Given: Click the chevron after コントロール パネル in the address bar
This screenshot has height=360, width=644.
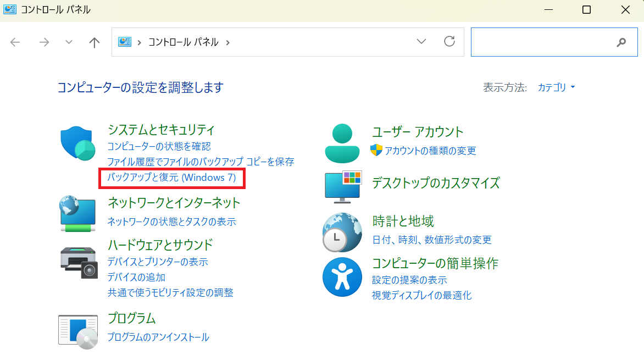Looking at the screenshot, I should (227, 42).
